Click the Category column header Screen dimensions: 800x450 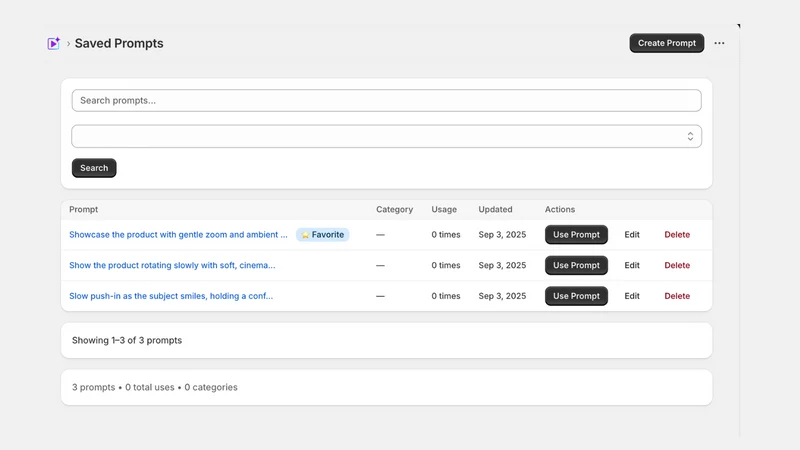(x=394, y=210)
